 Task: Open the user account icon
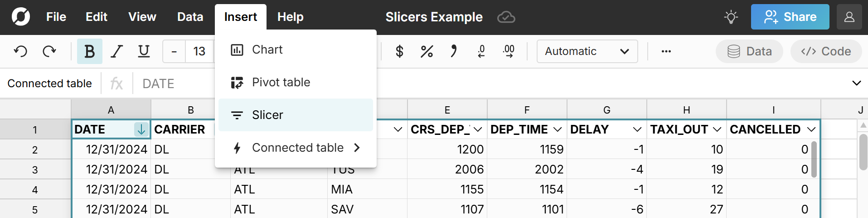(x=849, y=17)
